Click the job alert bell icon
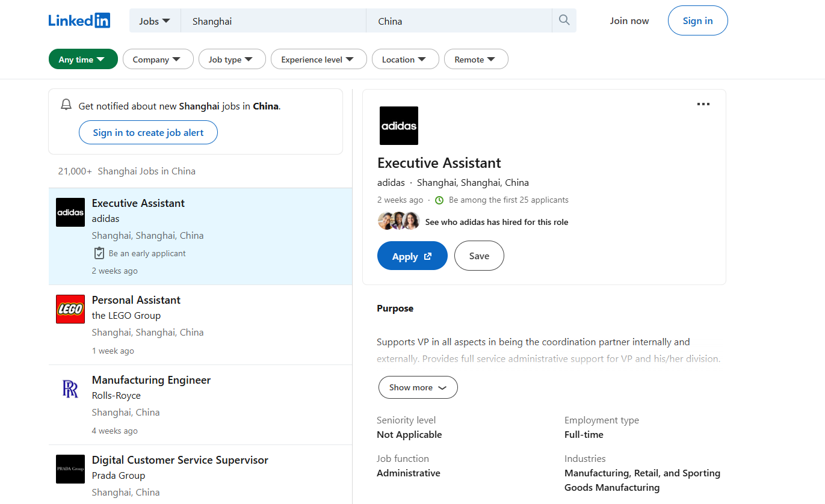825x504 pixels. [x=66, y=105]
